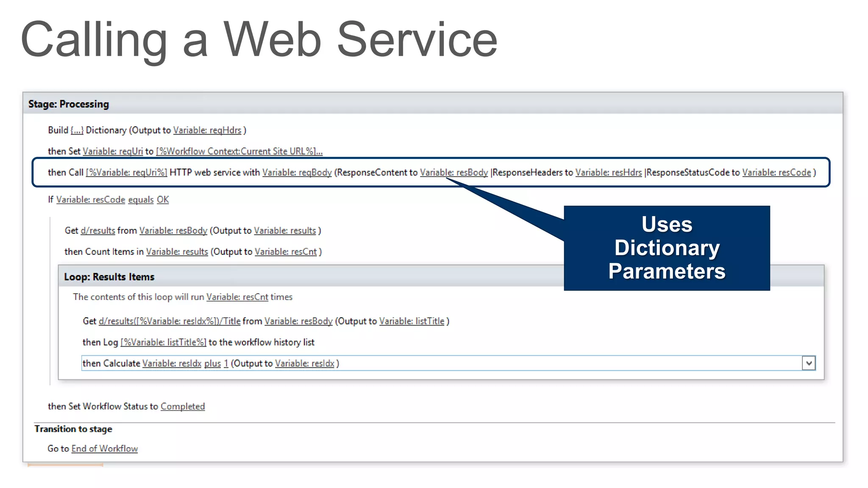The image size is (868, 488).
Task: Click Variable: listTitle output link
Action: point(412,321)
